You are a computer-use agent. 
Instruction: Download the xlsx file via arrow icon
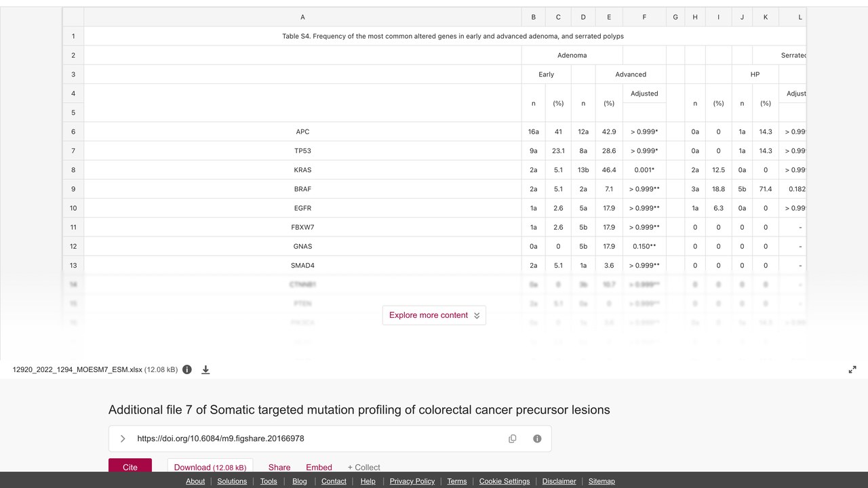[205, 369]
